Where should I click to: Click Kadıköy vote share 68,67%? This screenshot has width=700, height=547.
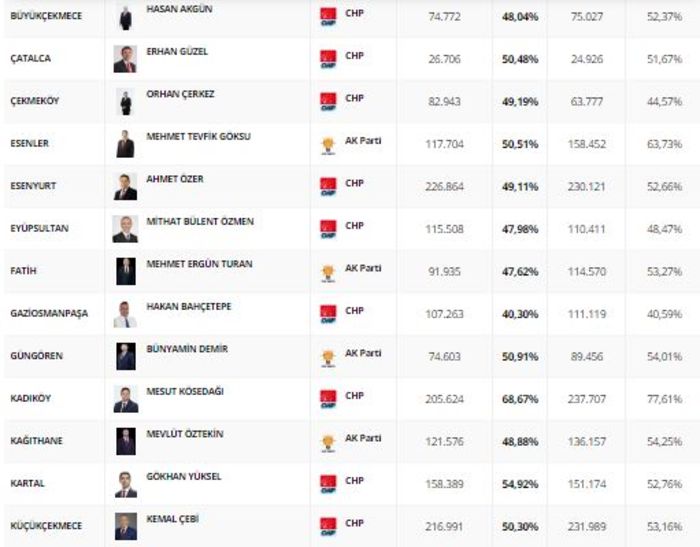[x=520, y=399]
